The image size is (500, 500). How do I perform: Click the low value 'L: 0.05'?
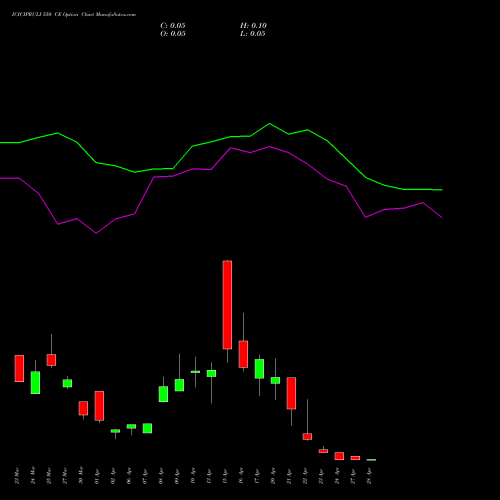click(253, 34)
